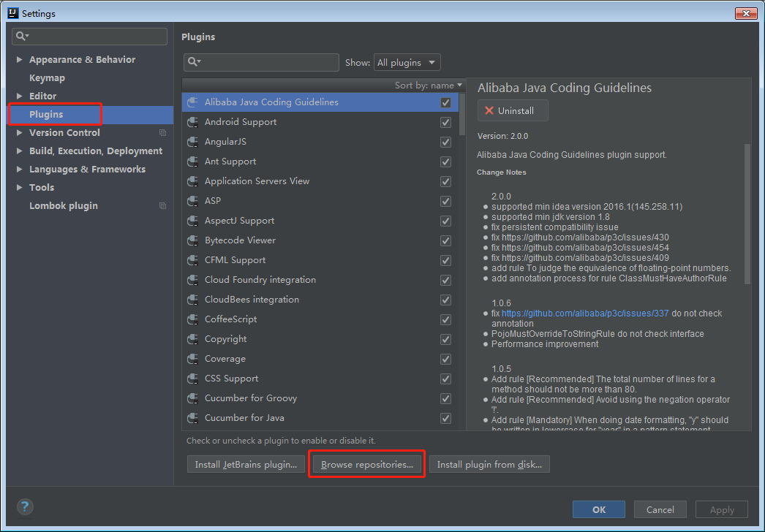This screenshot has width=765, height=532.
Task: Confirm settings with OK button
Action: pos(599,509)
